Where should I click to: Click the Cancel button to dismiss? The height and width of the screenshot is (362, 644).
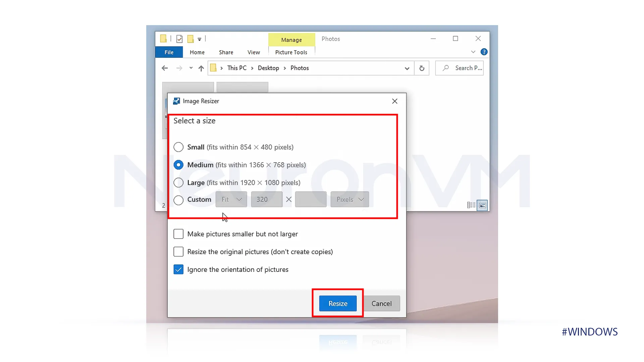pos(381,303)
